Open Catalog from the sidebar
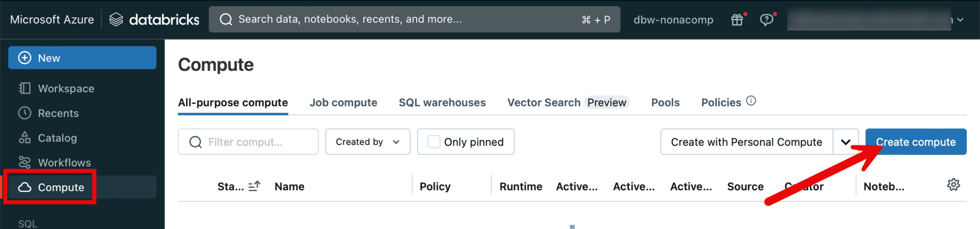Image resolution: width=980 pixels, height=229 pixels. coord(57,138)
